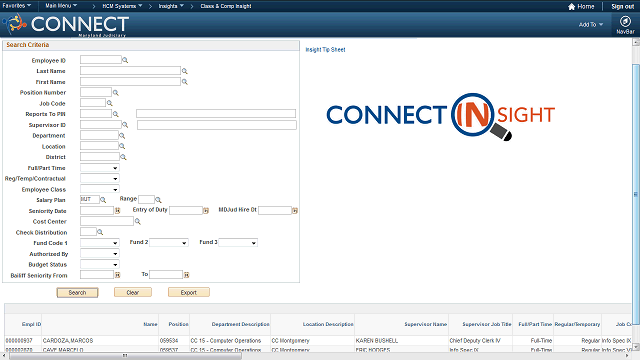This screenshot has width=640, height=360.
Task: Click the vertical scrollbar thumb
Action: tap(636, 194)
